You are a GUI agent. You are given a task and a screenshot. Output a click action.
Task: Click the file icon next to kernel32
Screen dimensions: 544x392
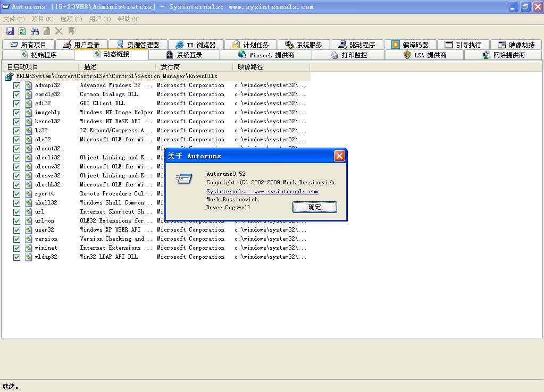coord(28,121)
